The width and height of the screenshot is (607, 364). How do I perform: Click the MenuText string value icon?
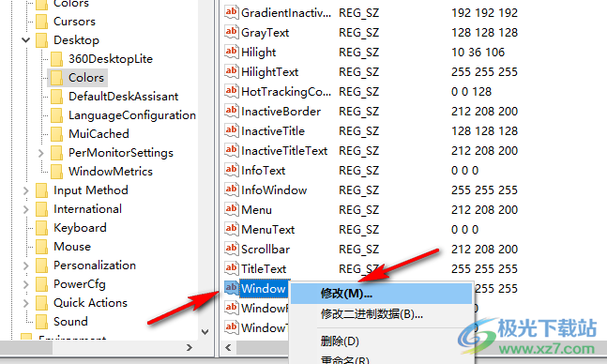232,229
